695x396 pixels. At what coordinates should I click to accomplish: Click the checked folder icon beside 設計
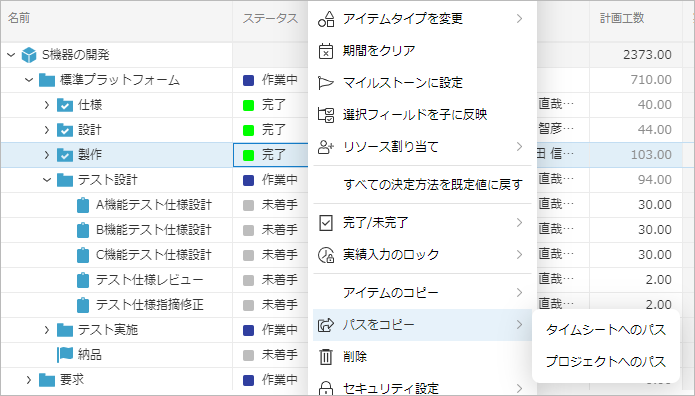[65, 130]
